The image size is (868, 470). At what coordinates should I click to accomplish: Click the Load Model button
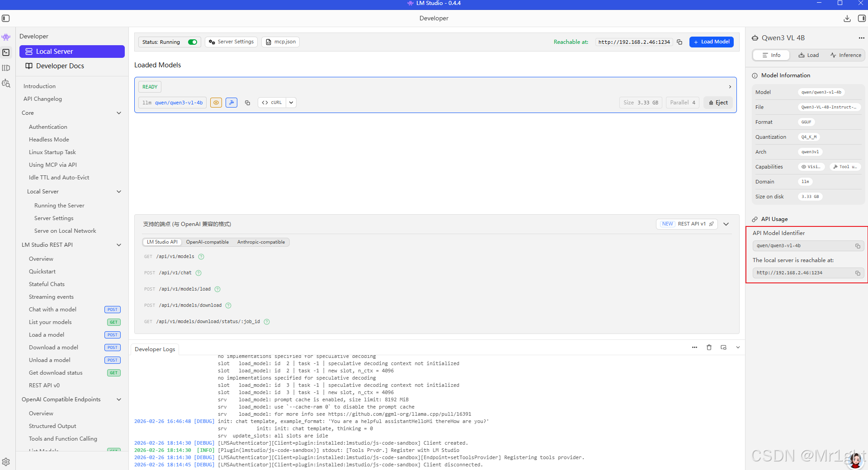tap(711, 42)
